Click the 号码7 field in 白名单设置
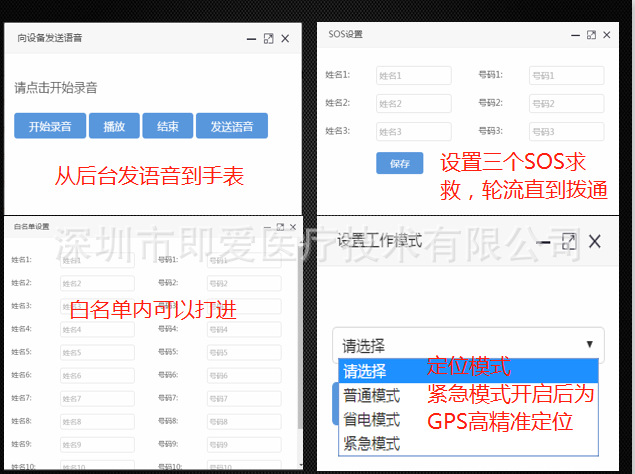The height and width of the screenshot is (474, 635). [x=244, y=399]
